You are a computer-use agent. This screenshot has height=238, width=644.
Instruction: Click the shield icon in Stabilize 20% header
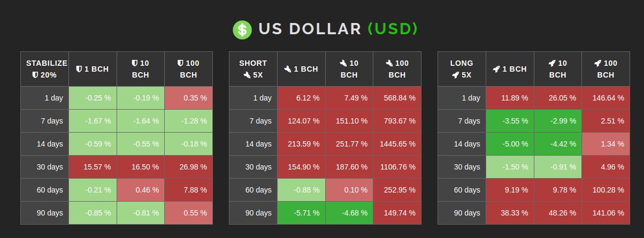[x=35, y=75]
